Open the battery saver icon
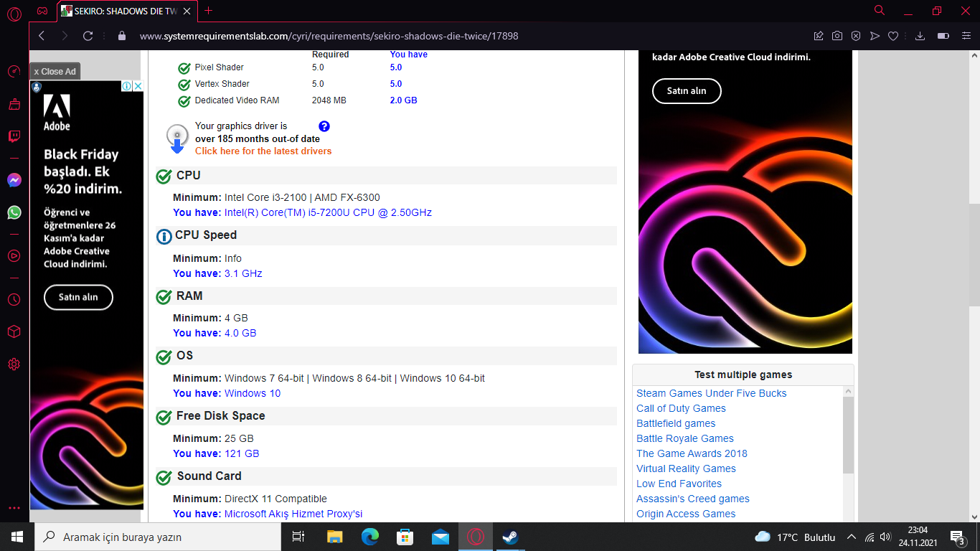Viewport: 980px width, 551px height. coord(943,36)
